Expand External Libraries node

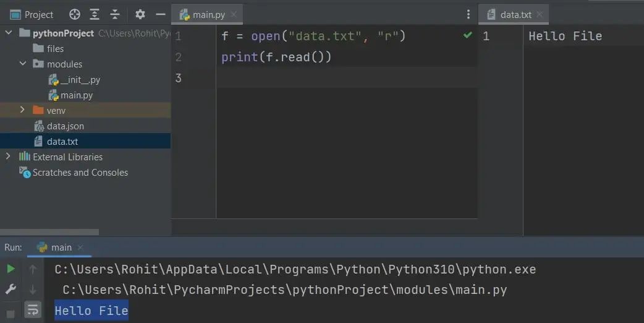coord(8,156)
